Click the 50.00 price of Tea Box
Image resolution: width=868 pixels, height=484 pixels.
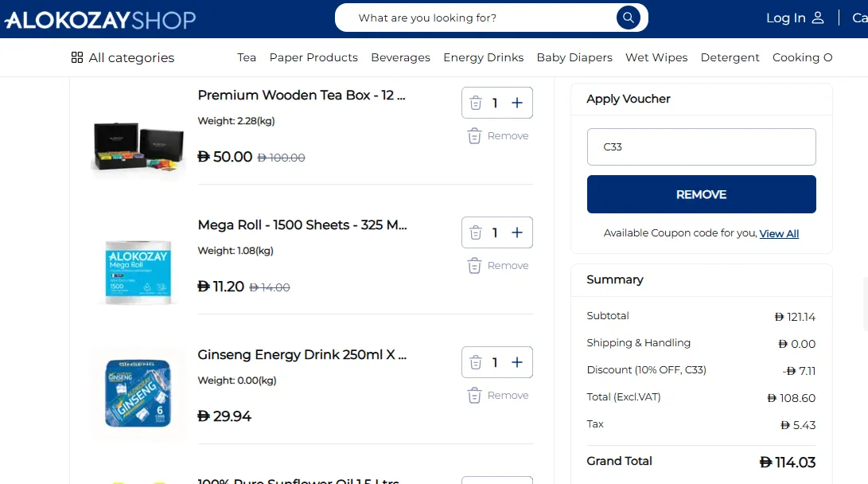point(224,157)
